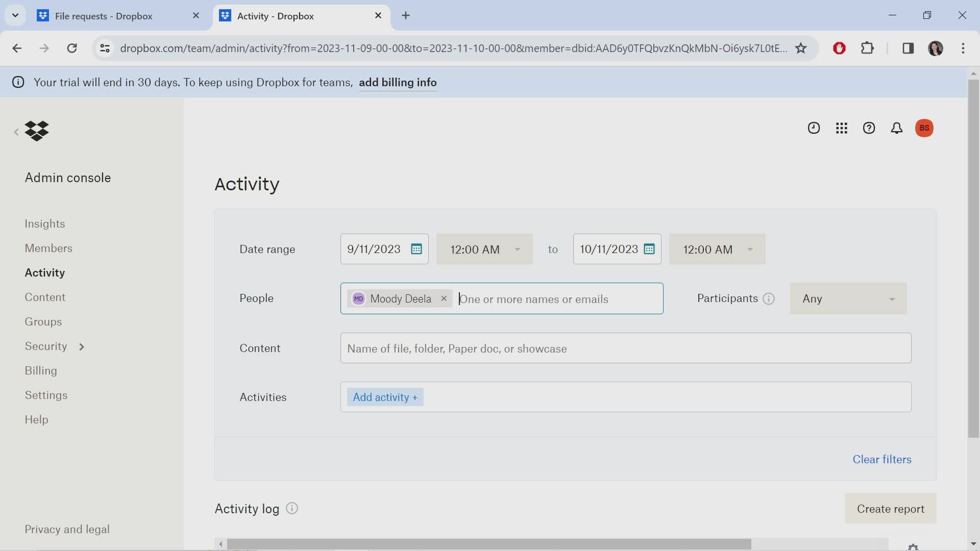The height and width of the screenshot is (551, 980).
Task: Click the user avatar icon top right
Action: [x=925, y=128]
